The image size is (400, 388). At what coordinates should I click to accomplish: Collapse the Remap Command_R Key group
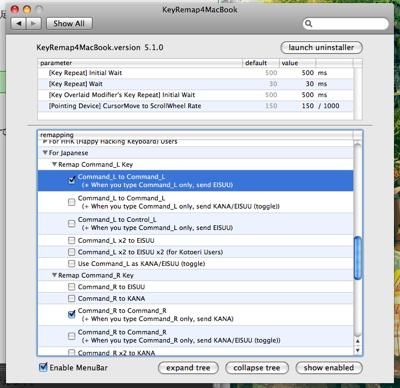pos(54,275)
